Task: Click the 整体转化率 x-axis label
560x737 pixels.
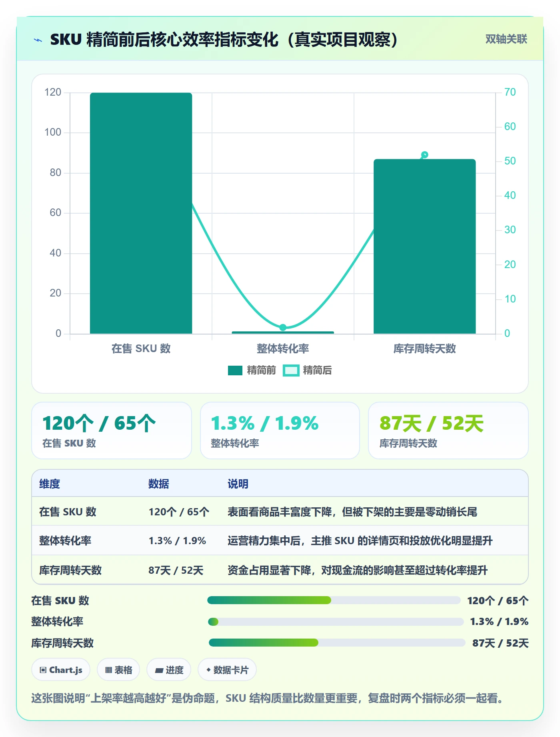Action: (283, 348)
